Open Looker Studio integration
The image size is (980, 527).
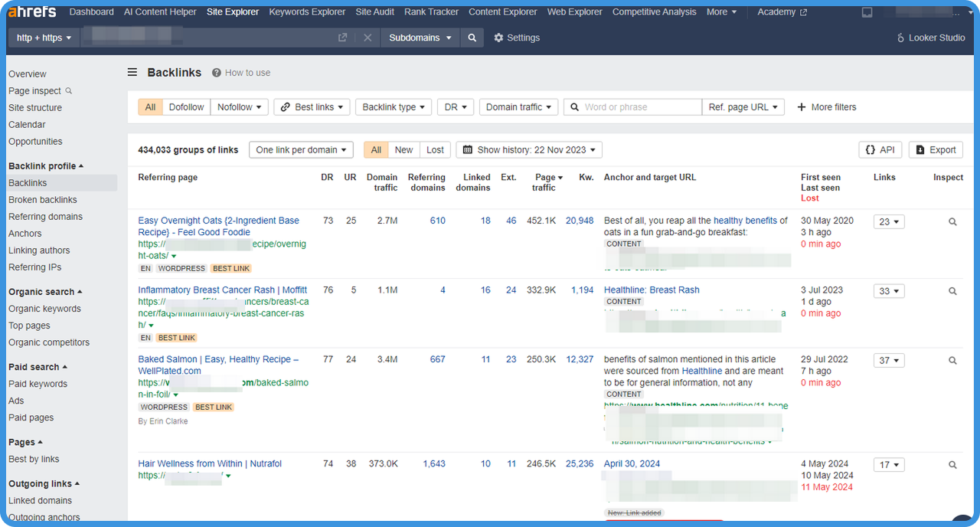click(x=930, y=38)
